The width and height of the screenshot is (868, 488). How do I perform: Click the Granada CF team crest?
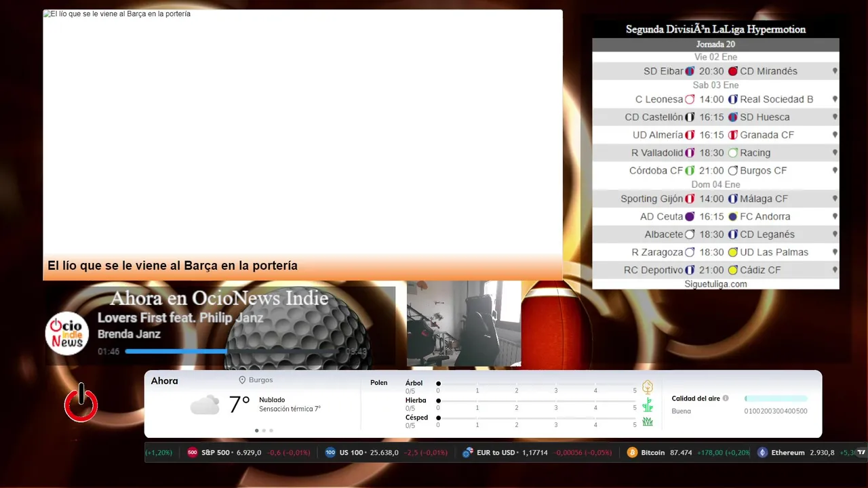tap(733, 135)
